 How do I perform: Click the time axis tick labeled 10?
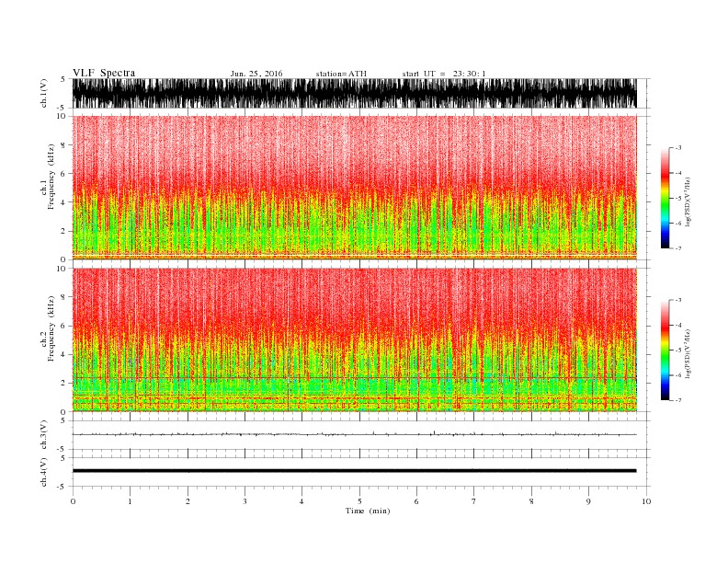click(x=646, y=501)
